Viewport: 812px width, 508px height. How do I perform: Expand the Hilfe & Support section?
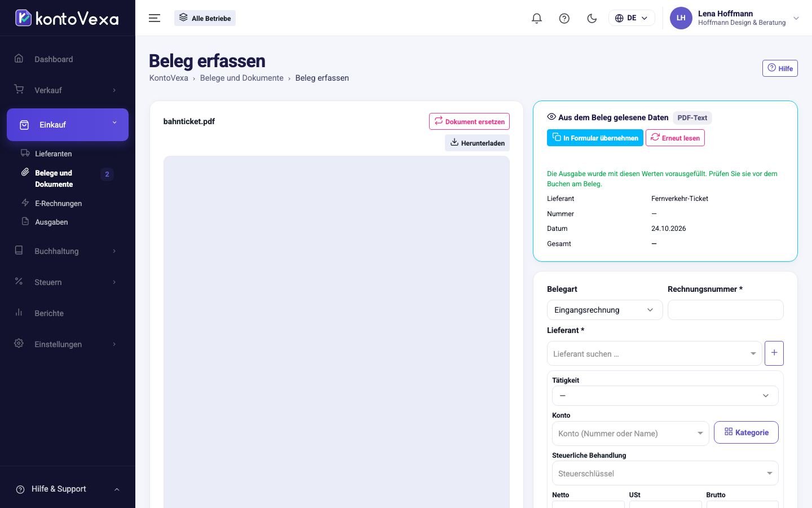(x=68, y=489)
